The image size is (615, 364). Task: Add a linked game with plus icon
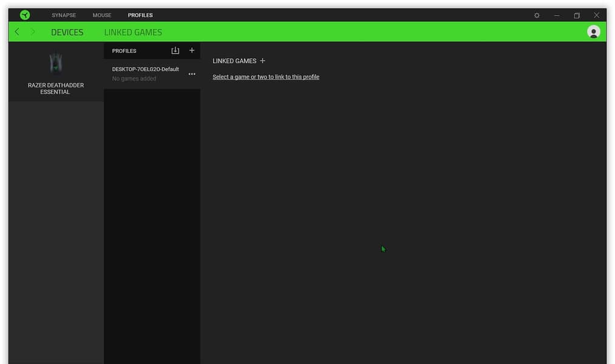coord(262,61)
